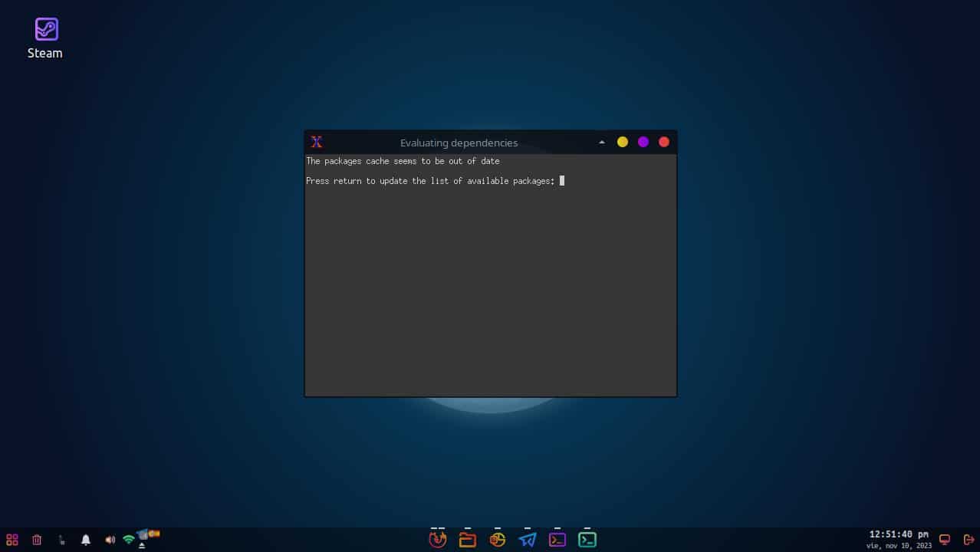The width and height of the screenshot is (980, 552).
Task: Open the volume speaker control
Action: click(x=110, y=540)
